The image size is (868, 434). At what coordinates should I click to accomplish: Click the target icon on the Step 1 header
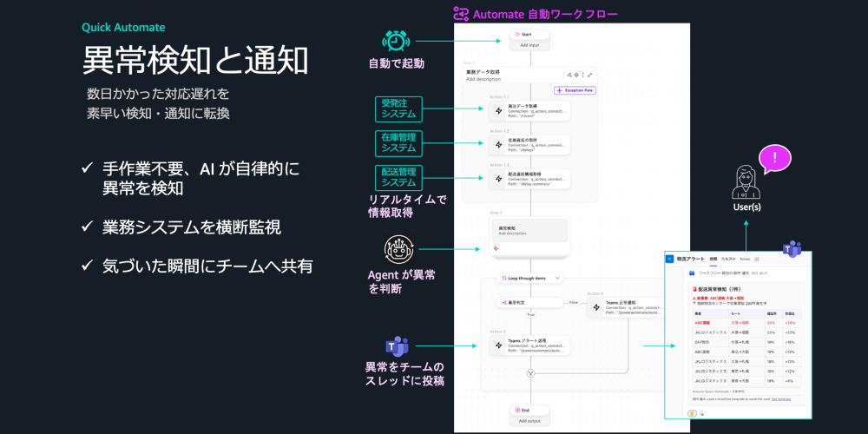pos(576,75)
